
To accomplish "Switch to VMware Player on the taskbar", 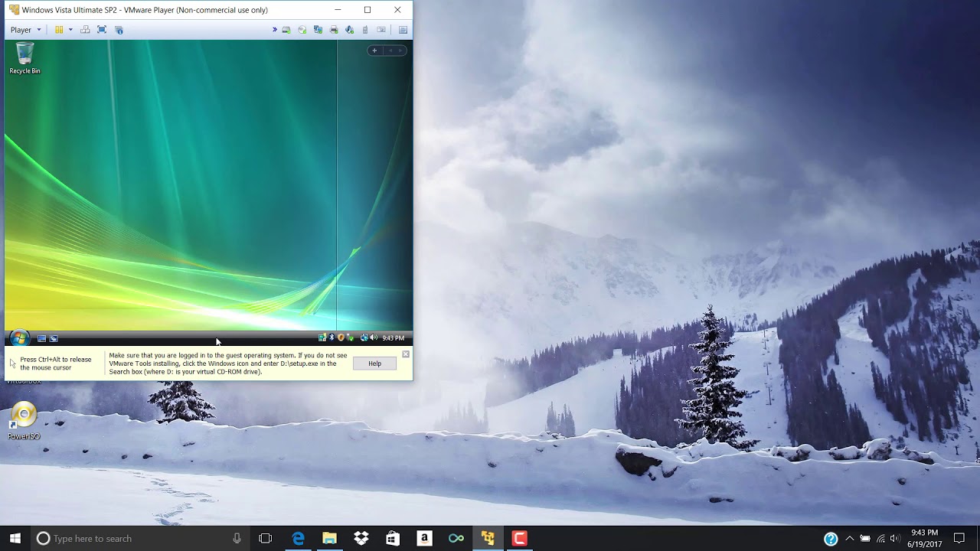I will [488, 538].
